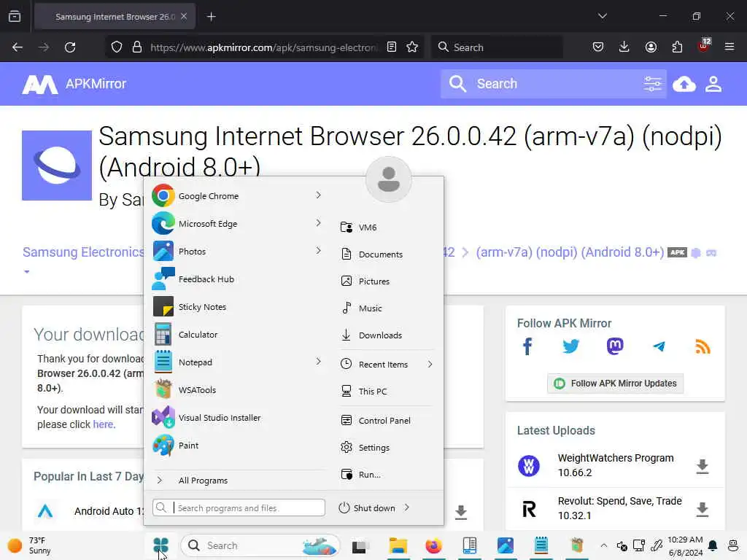Follow APK Mirror on Twitter icon
The height and width of the screenshot is (560, 747).
pos(570,346)
